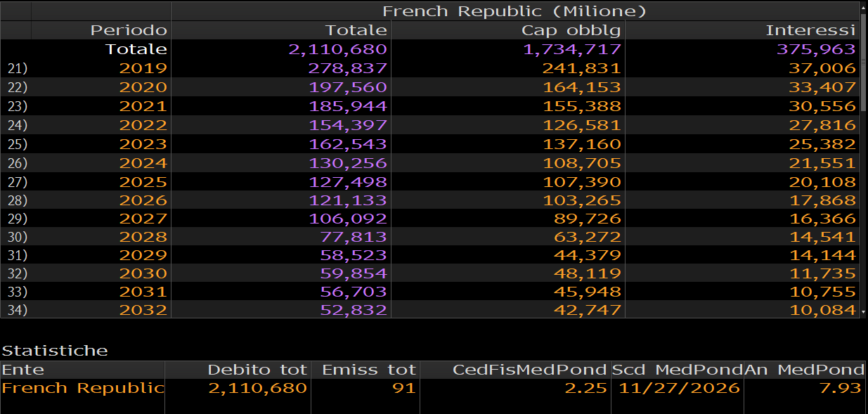The width and height of the screenshot is (868, 414).
Task: Click the table's vertical scrollbar thumb
Action: coord(864,62)
